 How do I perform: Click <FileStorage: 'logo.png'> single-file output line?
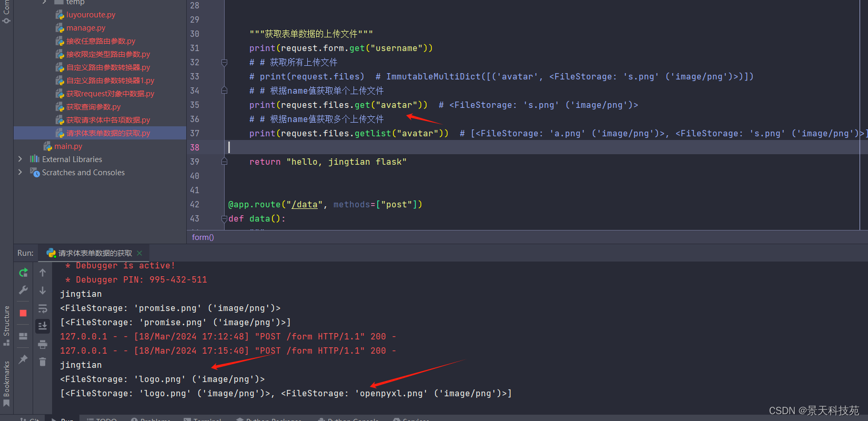[x=163, y=379]
